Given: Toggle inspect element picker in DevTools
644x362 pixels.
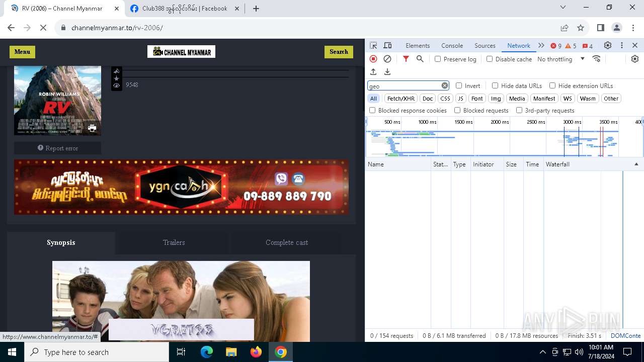Looking at the screenshot, I should [373, 45].
